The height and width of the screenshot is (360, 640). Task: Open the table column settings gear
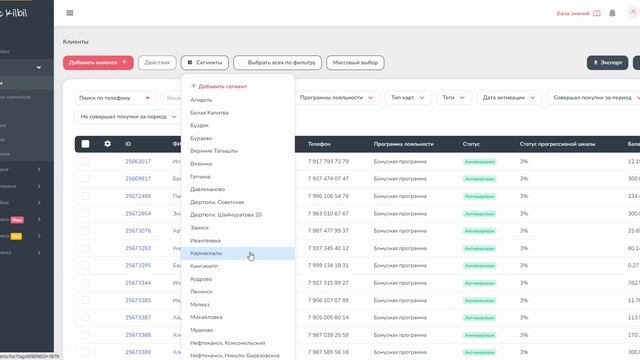[107, 144]
